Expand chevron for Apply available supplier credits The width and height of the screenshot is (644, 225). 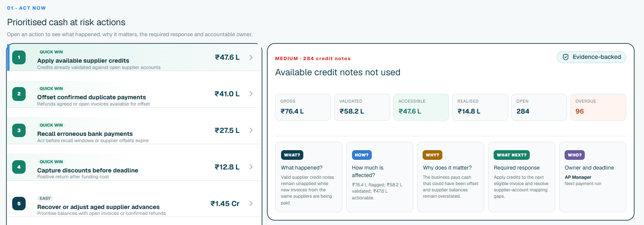[251, 58]
